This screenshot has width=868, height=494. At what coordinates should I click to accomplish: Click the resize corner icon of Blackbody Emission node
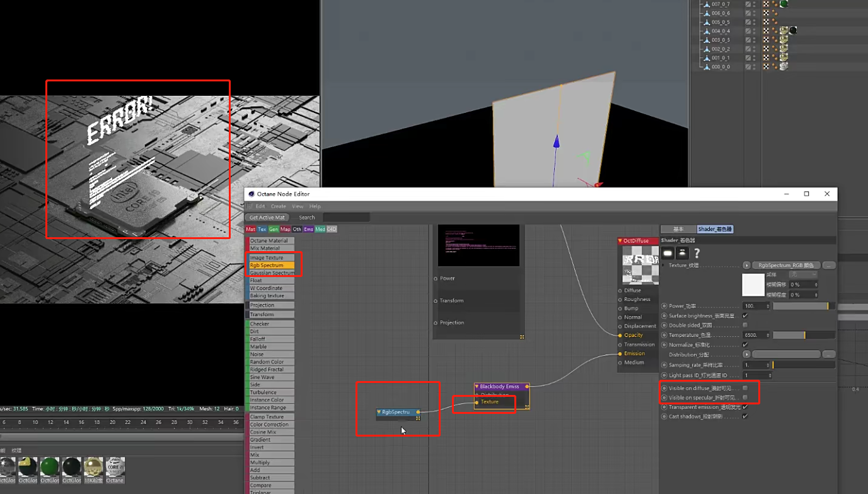coord(527,407)
